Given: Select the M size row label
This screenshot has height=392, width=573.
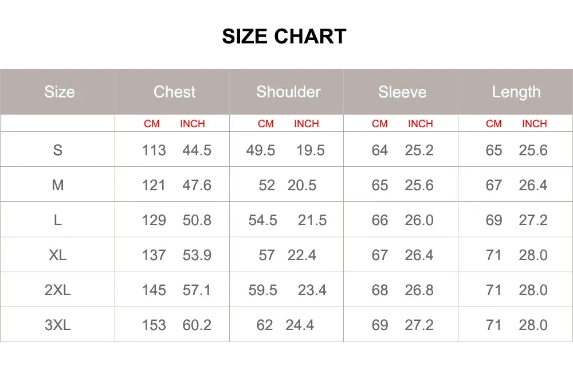Looking at the screenshot, I should (x=58, y=185).
